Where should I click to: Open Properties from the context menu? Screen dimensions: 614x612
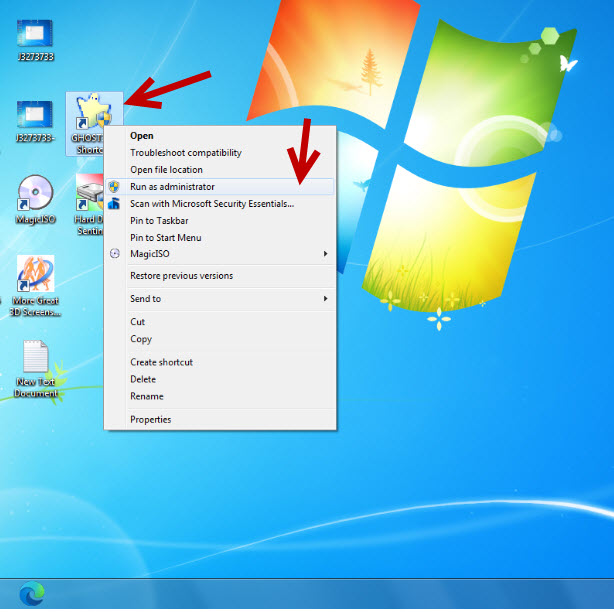pyautogui.click(x=150, y=420)
